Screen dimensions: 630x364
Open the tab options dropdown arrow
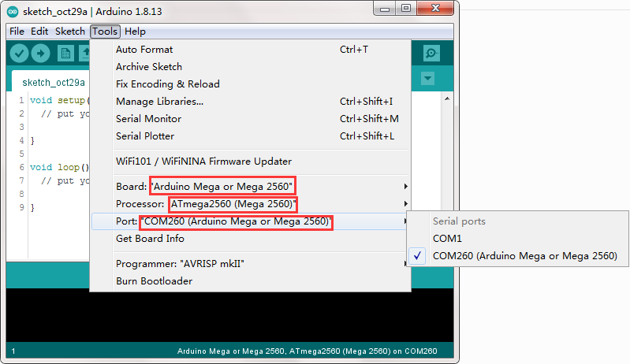(428, 78)
